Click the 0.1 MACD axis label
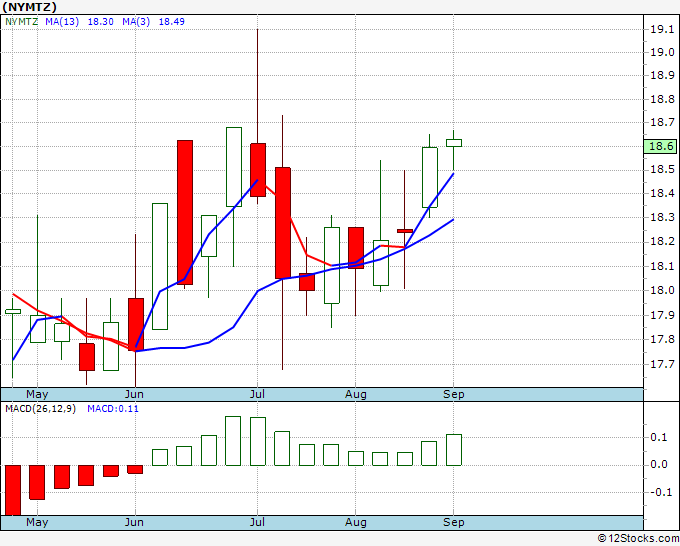680x546 pixels. point(657,438)
